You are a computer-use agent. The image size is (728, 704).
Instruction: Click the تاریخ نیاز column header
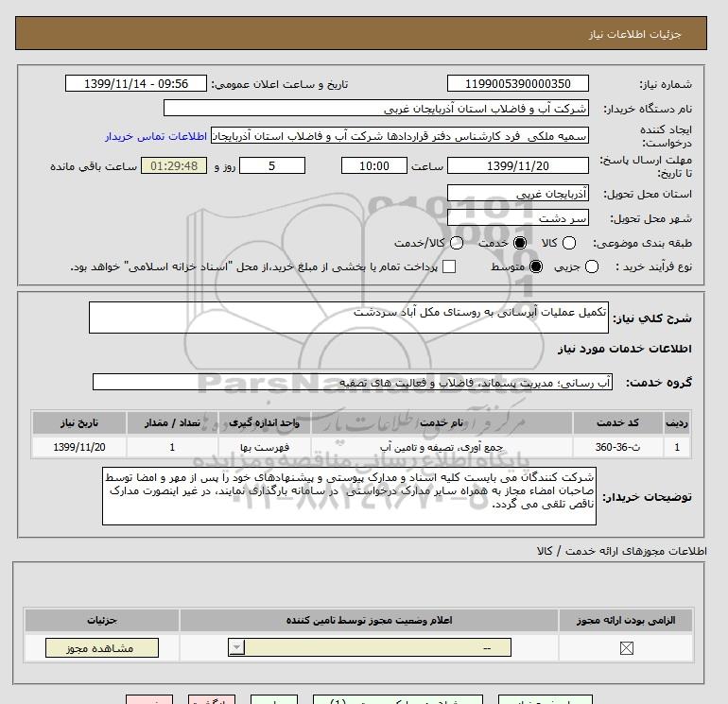79,422
